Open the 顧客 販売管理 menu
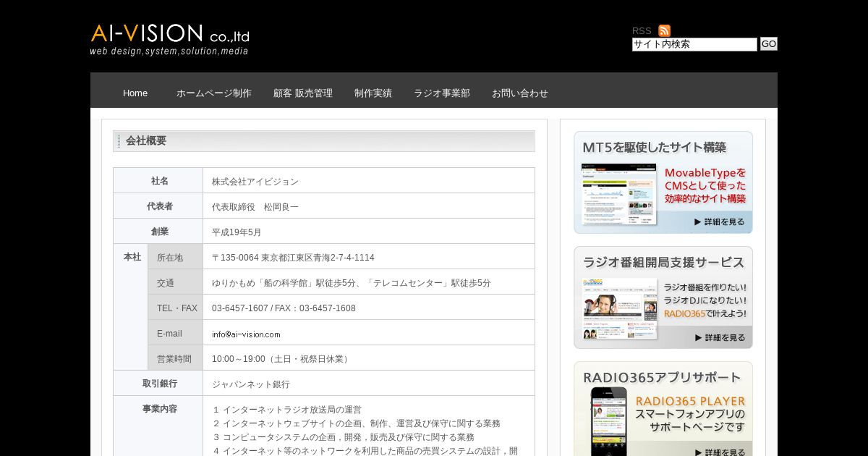 click(303, 93)
